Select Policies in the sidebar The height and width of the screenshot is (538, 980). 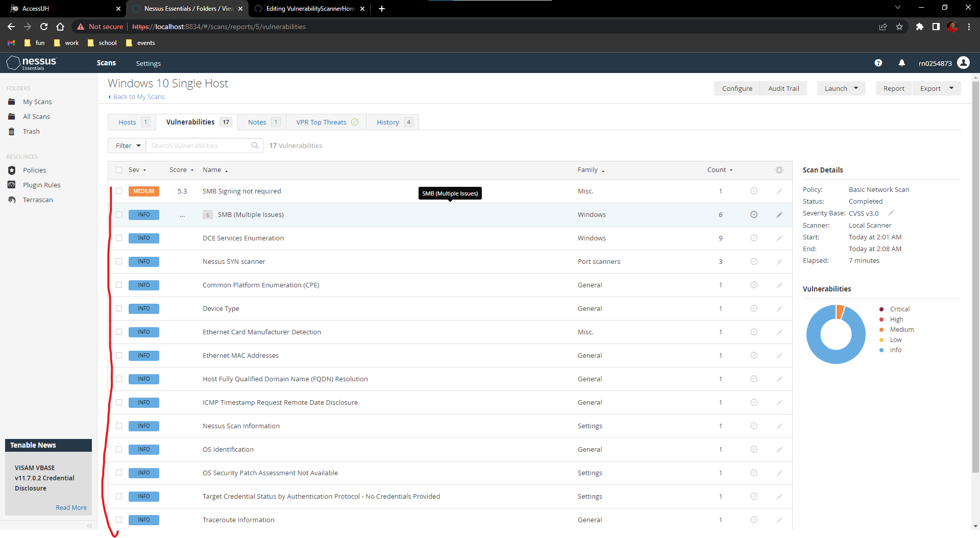click(34, 169)
